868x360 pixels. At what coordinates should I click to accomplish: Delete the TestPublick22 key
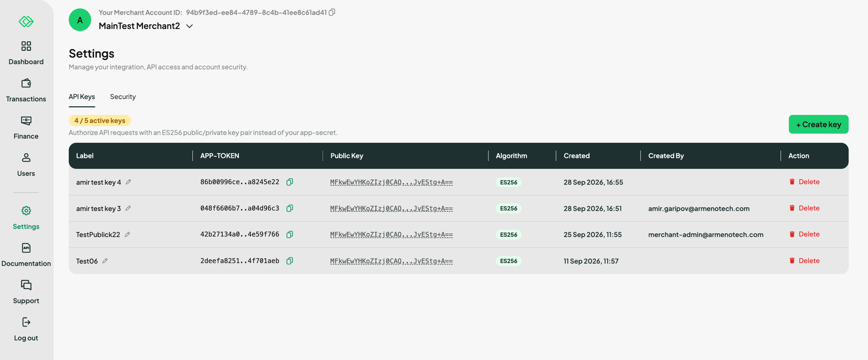pyautogui.click(x=804, y=234)
